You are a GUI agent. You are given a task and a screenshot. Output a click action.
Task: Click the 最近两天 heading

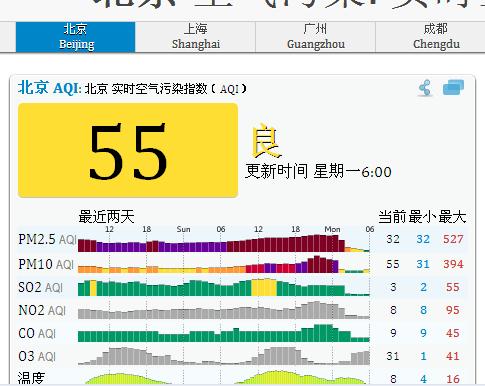click(106, 217)
